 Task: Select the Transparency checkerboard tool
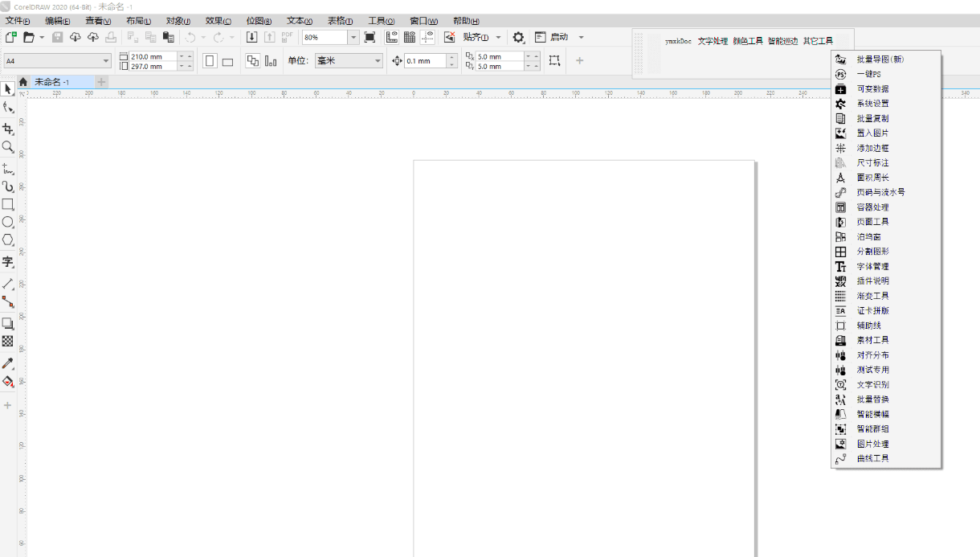[8, 341]
